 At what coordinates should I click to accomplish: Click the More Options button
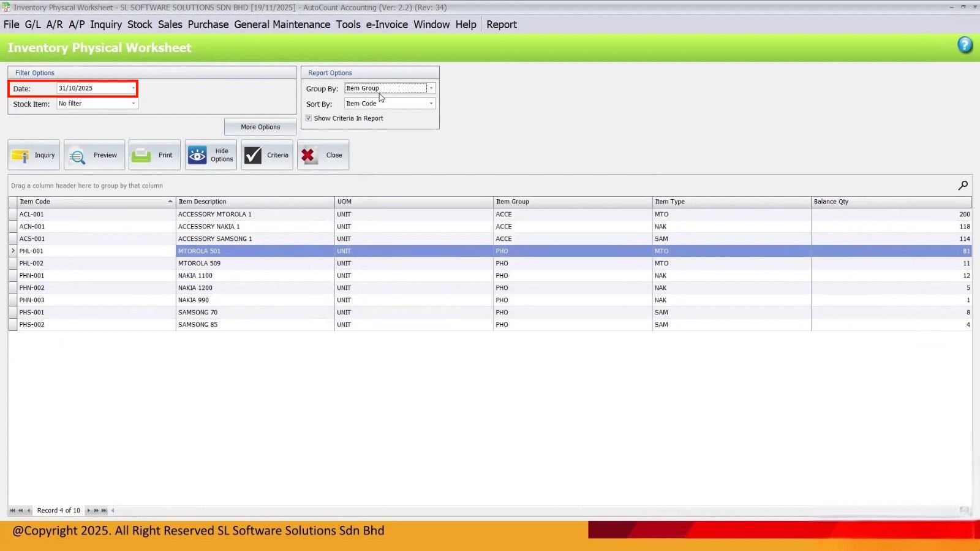[260, 127]
